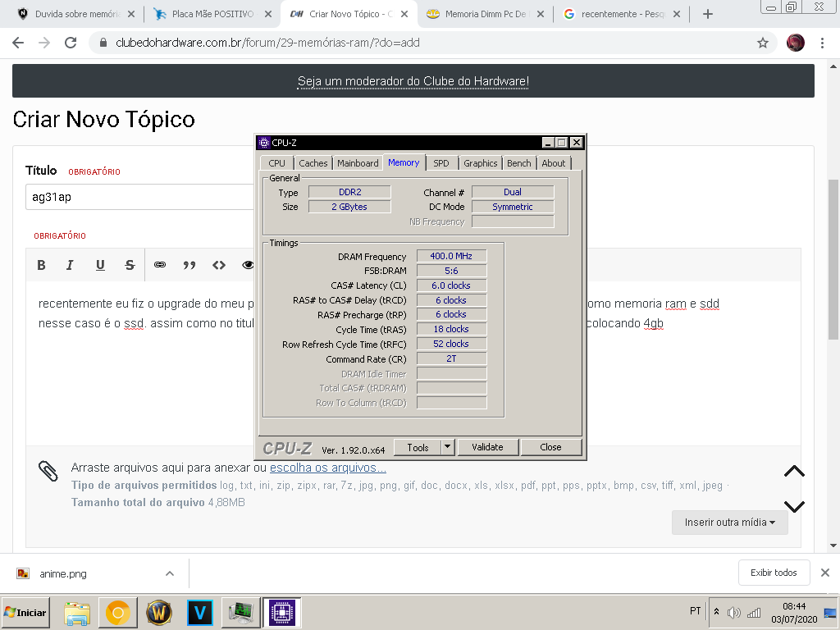Screen dimensions: 840x630
Task: Open anime.png download options chevron
Action: (170, 573)
